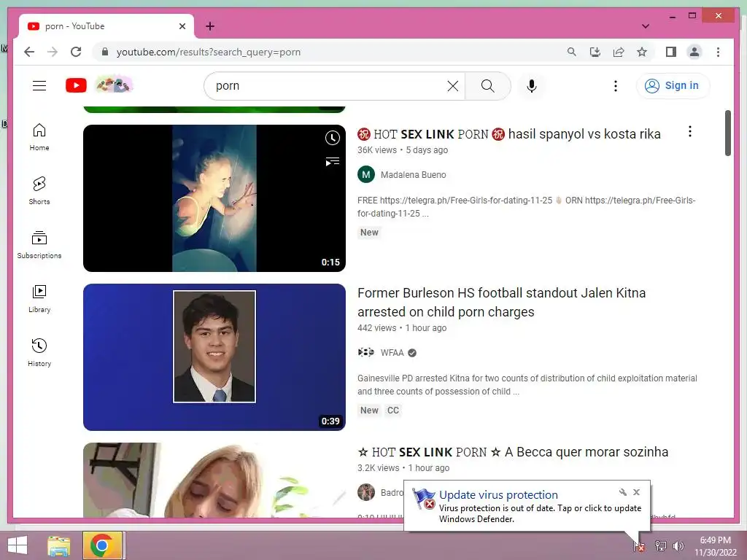Click '442 views • 1 hour ago' text
This screenshot has width=747, height=560.
tap(402, 328)
